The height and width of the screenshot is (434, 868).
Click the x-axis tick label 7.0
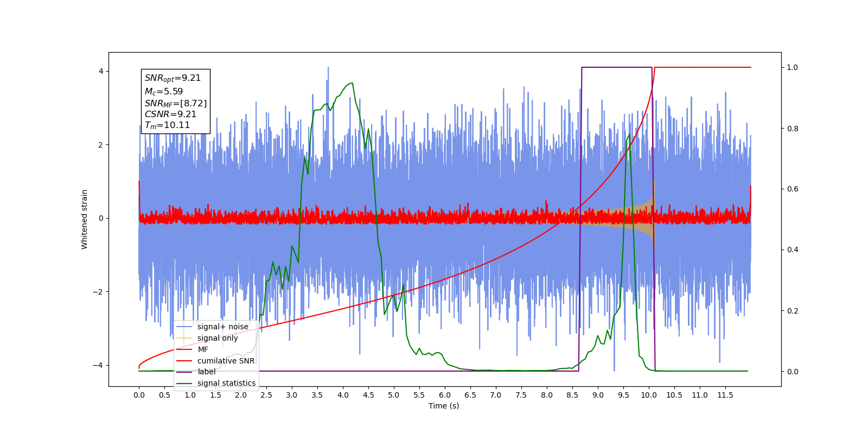coord(496,395)
